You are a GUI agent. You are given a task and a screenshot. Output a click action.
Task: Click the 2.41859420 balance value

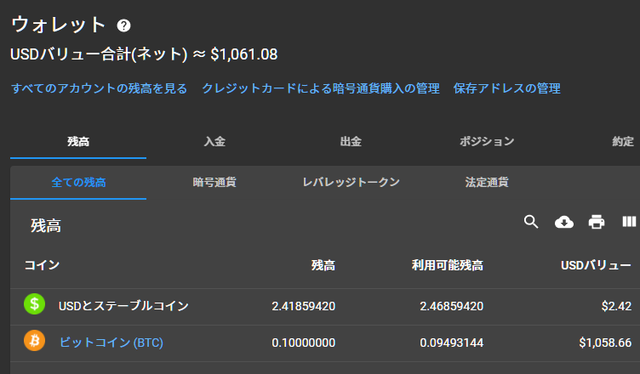[x=303, y=306]
